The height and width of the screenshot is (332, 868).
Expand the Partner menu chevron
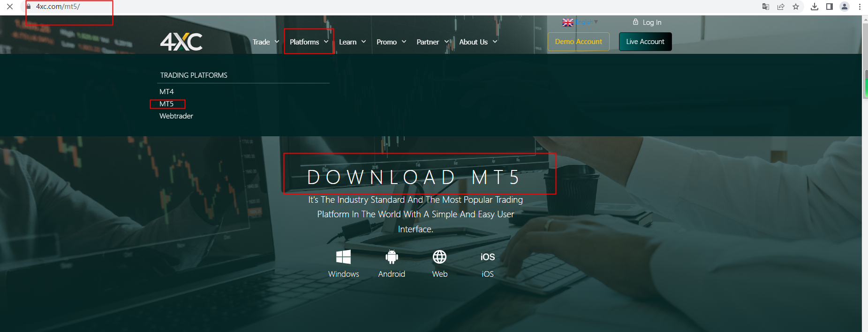pos(446,42)
